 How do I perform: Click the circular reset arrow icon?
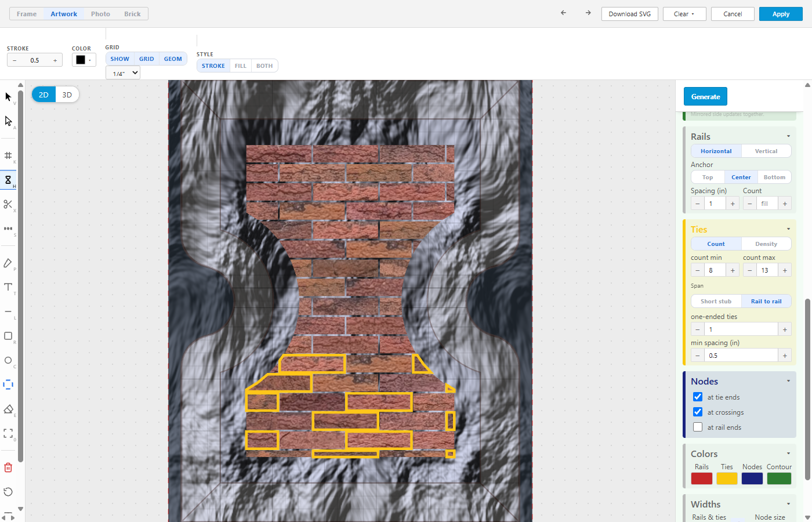8,492
